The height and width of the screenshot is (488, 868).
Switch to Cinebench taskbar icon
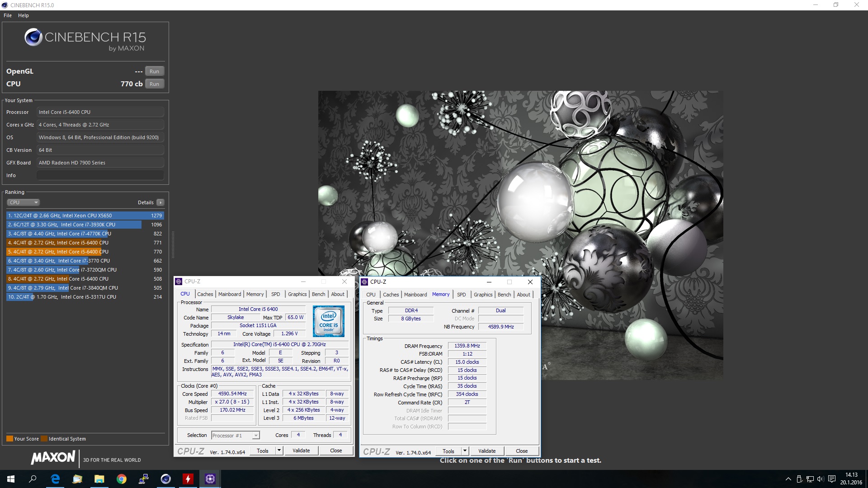click(x=166, y=479)
